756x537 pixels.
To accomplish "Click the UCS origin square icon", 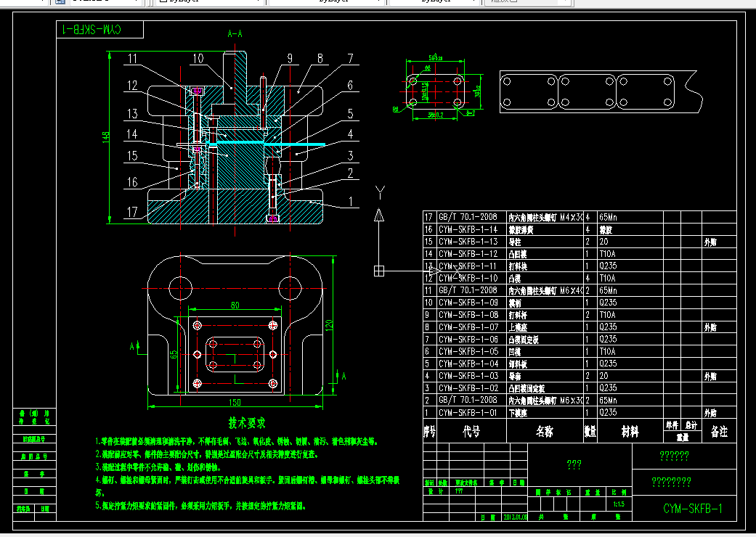I will 379,271.
